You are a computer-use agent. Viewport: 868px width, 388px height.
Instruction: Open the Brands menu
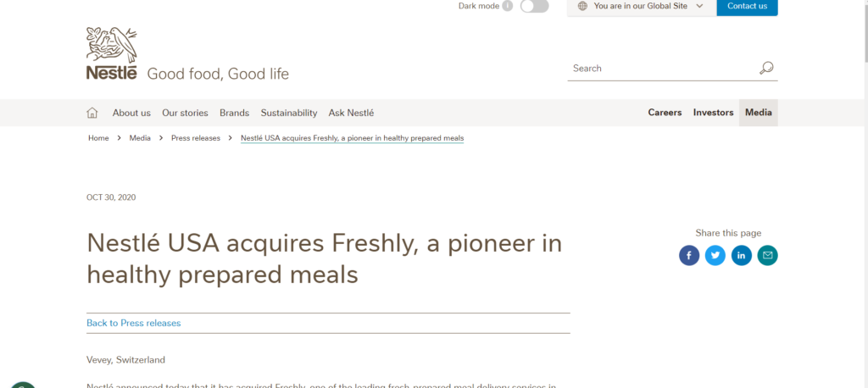click(234, 113)
